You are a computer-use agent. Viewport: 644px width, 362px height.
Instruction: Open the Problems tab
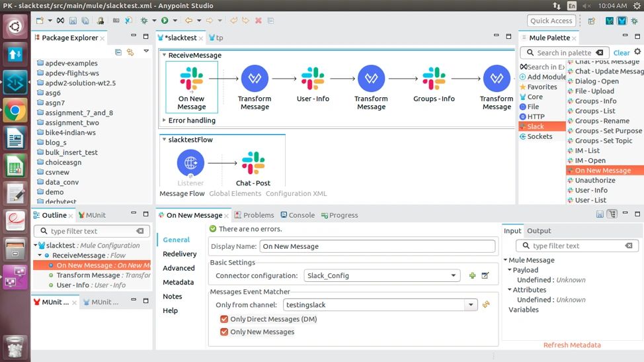tap(255, 215)
